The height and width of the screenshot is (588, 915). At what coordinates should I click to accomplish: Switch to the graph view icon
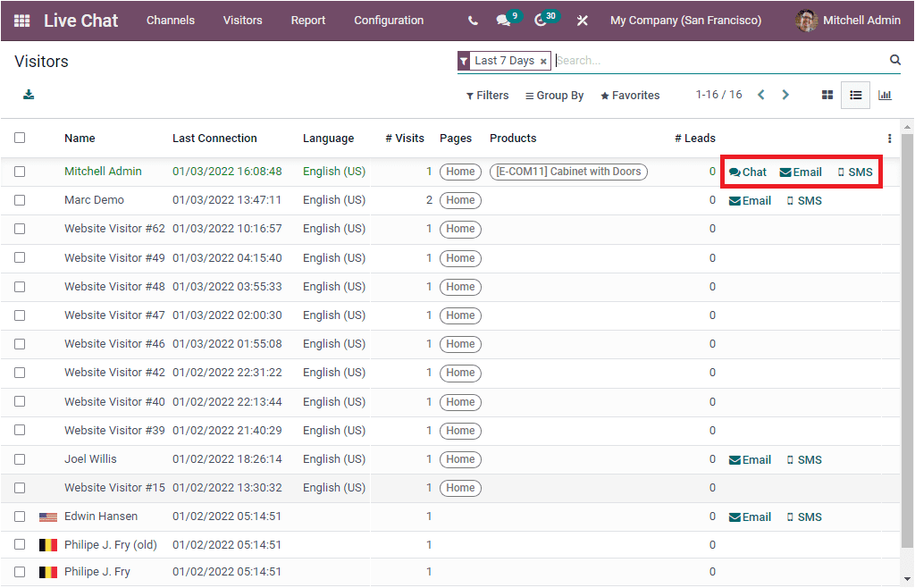coord(885,95)
